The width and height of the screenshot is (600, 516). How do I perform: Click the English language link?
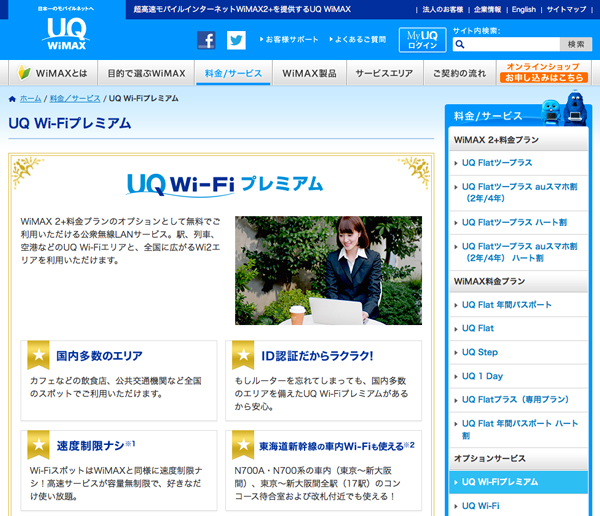click(x=522, y=9)
